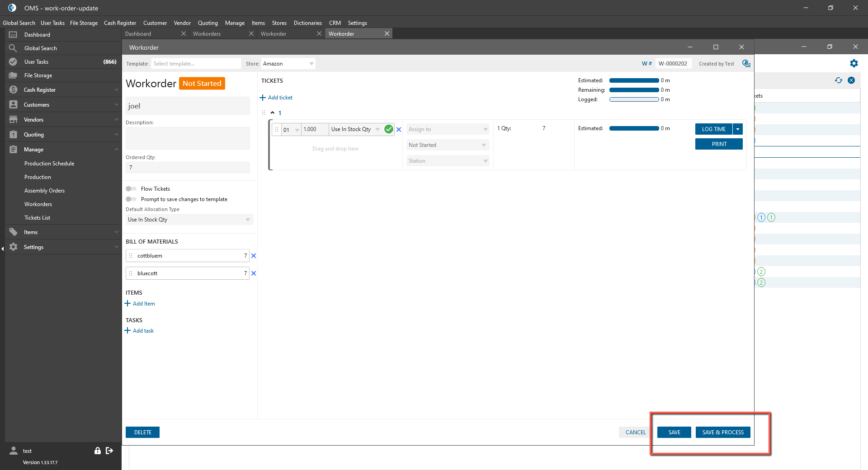Click the Global Search magnifier icon in sidebar
Screen dimensions: 868x470
point(13,48)
